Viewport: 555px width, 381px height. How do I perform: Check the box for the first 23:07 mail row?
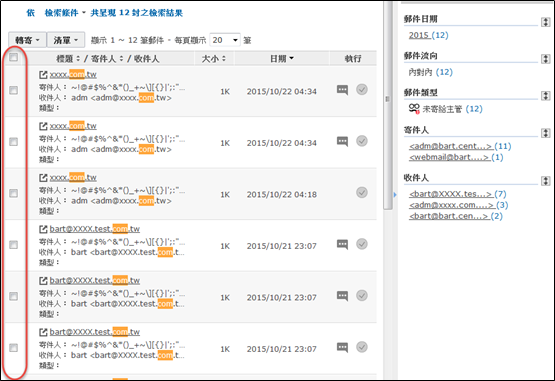coord(13,245)
